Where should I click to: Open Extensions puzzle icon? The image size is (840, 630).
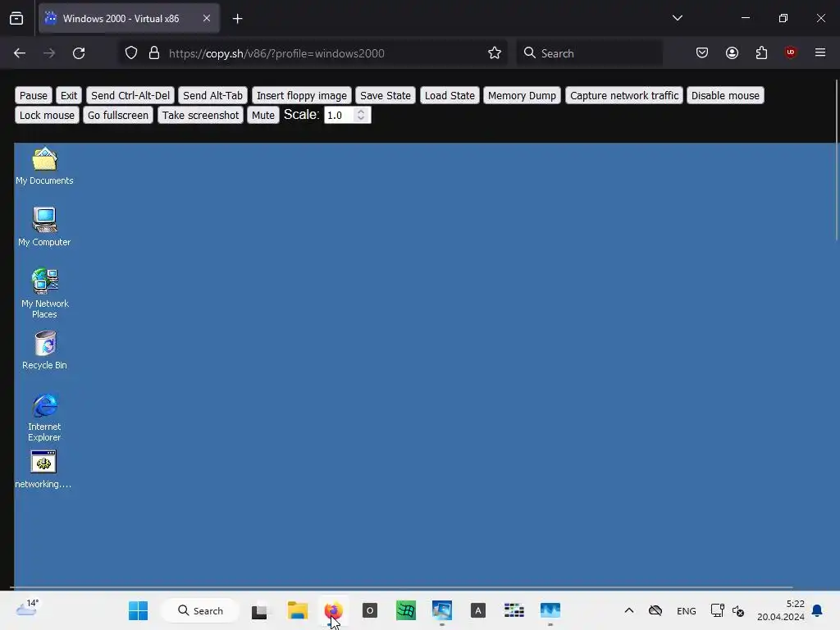click(x=761, y=52)
